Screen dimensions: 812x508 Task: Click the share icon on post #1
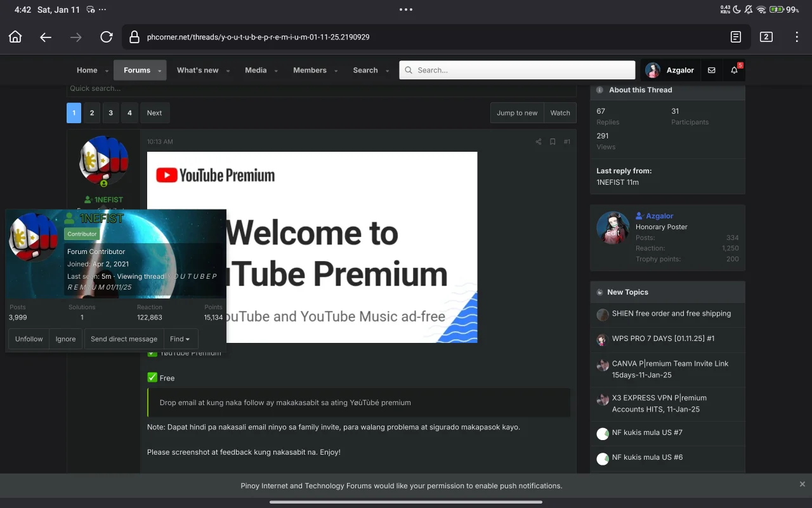click(539, 142)
